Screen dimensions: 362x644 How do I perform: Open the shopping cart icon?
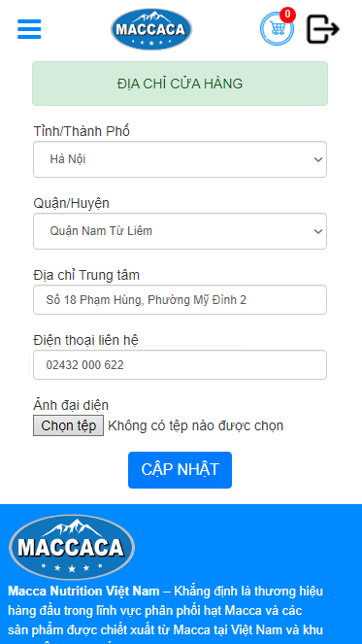(277, 29)
